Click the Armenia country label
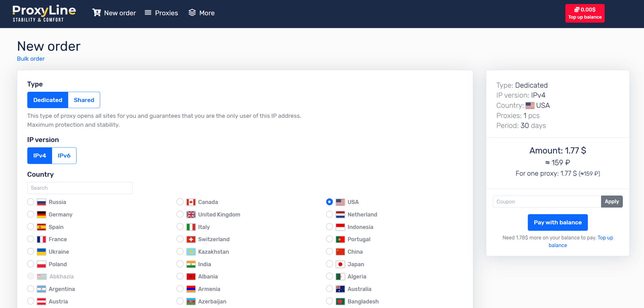The height and width of the screenshot is (308, 644). [x=209, y=289]
